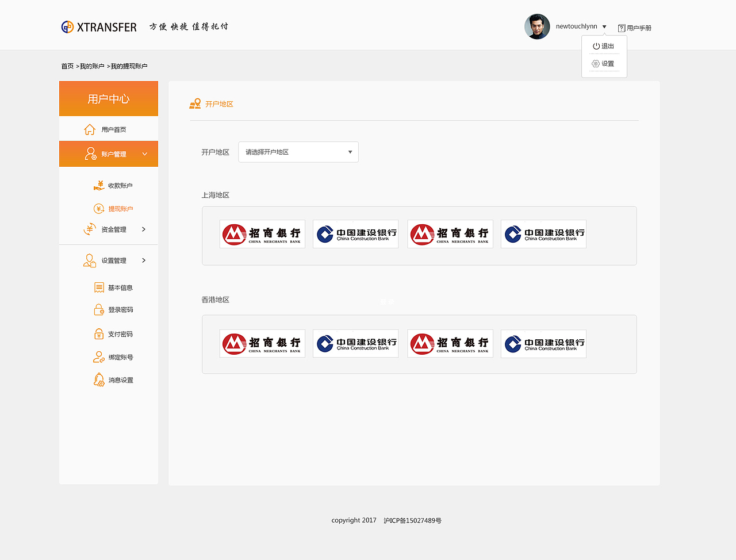736x560 pixels.
Task: Open 绑定账号 in the sidebar
Action: tap(121, 358)
